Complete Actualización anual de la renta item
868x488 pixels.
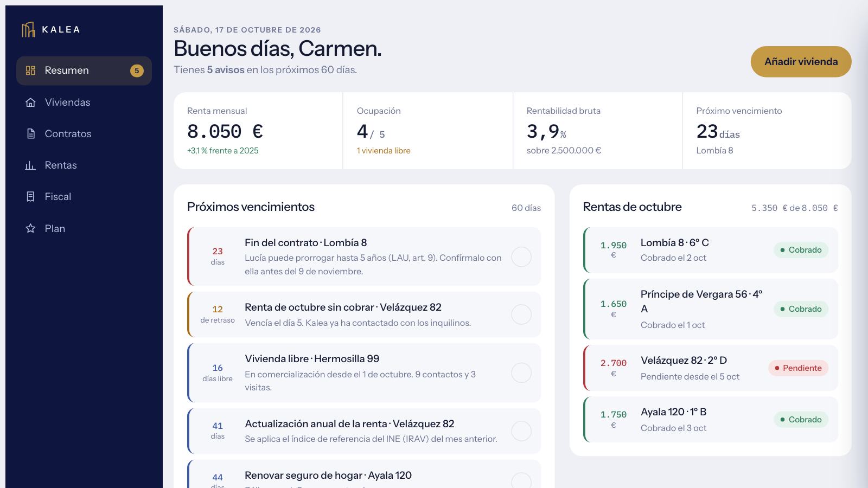pos(521,431)
